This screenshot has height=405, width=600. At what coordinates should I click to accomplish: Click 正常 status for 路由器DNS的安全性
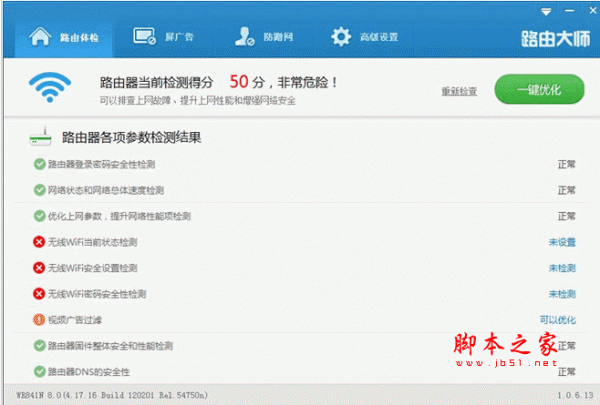(x=566, y=372)
